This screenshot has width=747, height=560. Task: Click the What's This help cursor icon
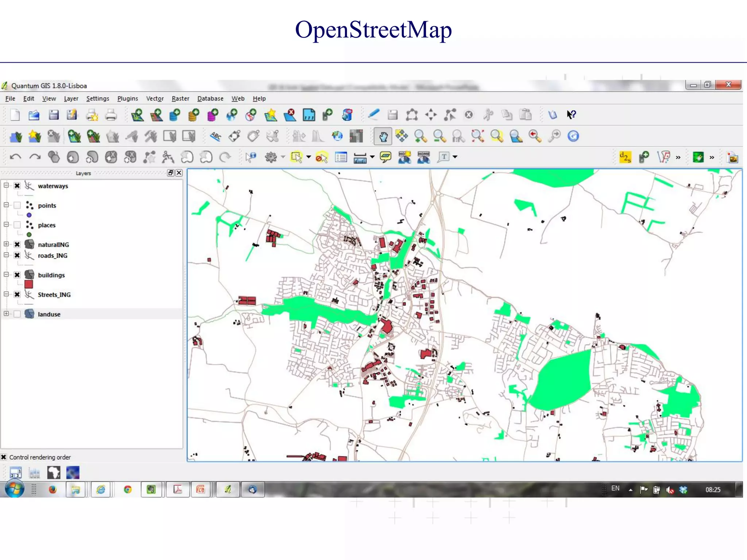[571, 114]
